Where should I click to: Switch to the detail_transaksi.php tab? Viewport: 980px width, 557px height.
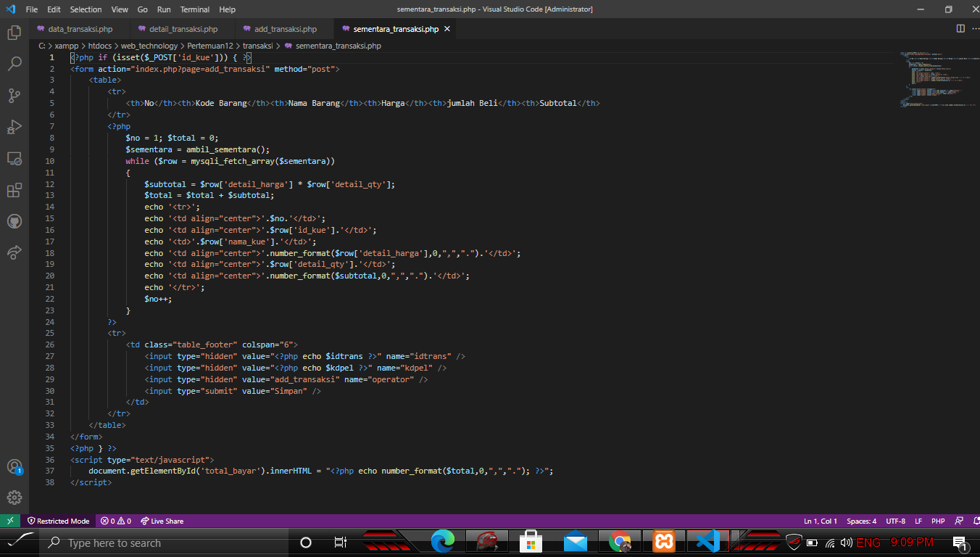(x=183, y=29)
